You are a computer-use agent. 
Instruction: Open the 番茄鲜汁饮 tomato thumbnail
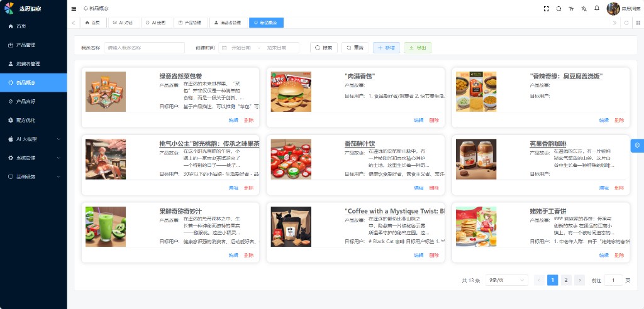pyautogui.click(x=291, y=159)
